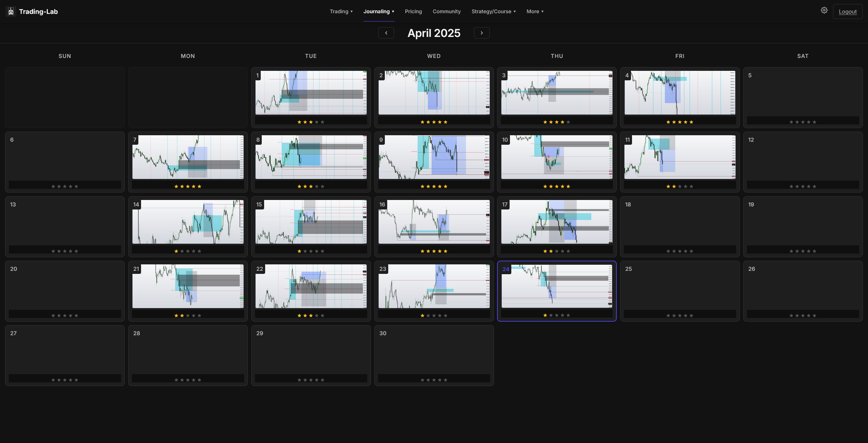This screenshot has height=443, width=868.
Task: Open April 9 chart thumbnail
Action: tap(434, 157)
